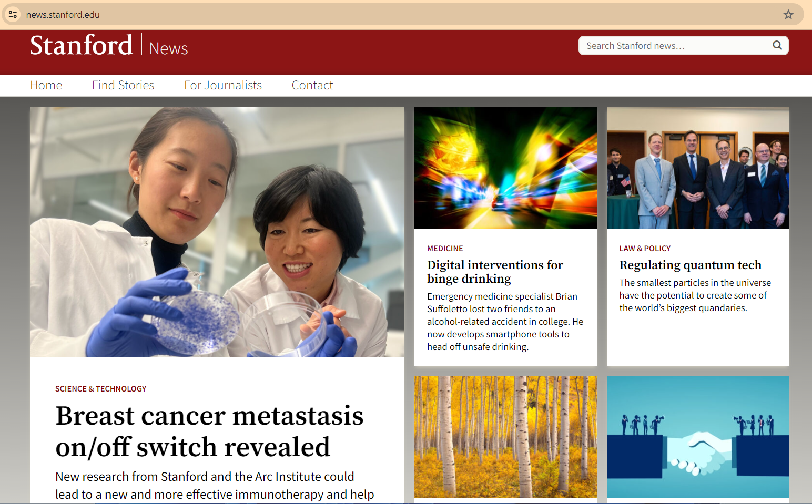
Task: Select the Law & Policy category label
Action: (x=645, y=249)
